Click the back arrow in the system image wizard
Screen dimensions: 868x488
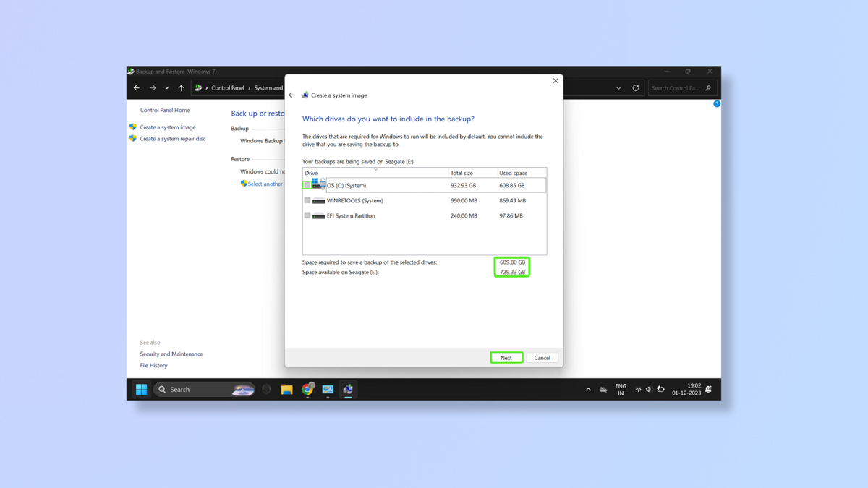pyautogui.click(x=292, y=95)
